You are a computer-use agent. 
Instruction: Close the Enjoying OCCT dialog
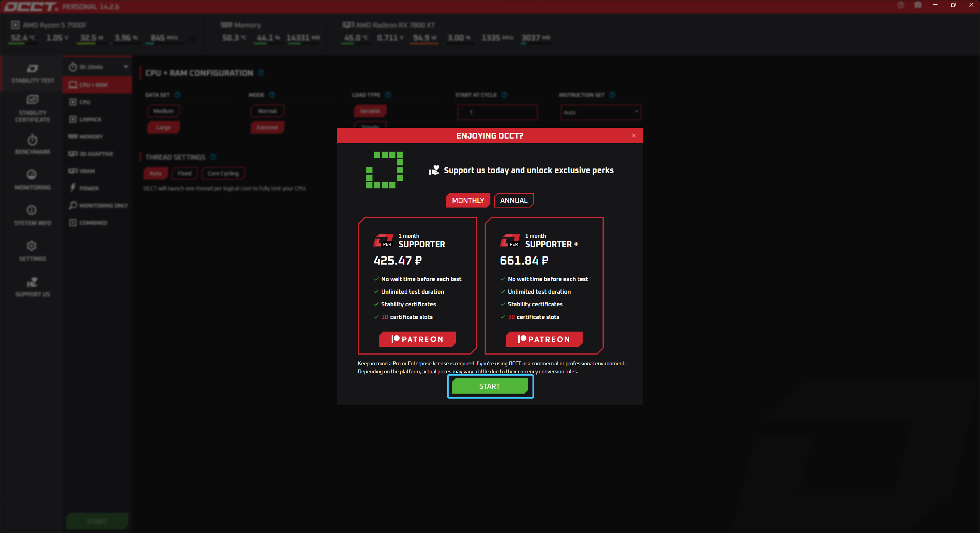tap(634, 136)
